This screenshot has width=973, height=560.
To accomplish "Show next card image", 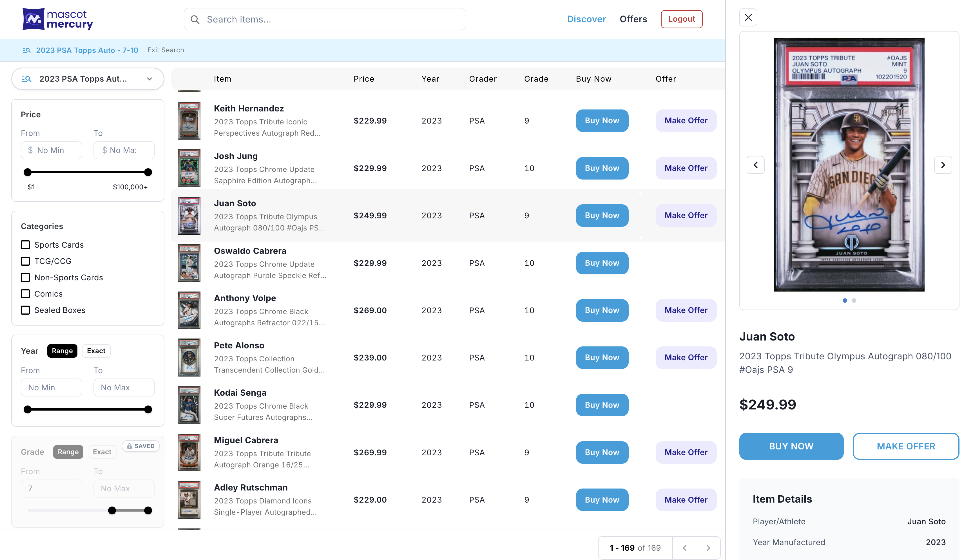I will click(x=943, y=165).
